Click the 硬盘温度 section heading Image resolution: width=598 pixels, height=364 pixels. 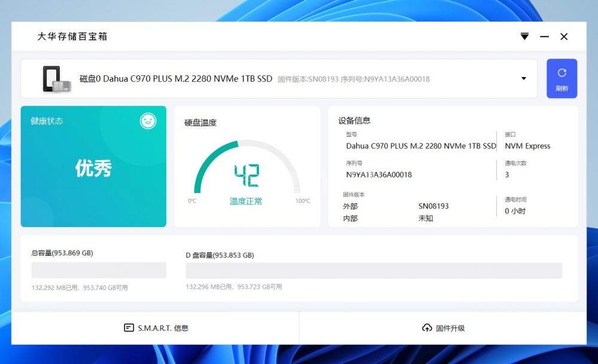click(x=200, y=123)
